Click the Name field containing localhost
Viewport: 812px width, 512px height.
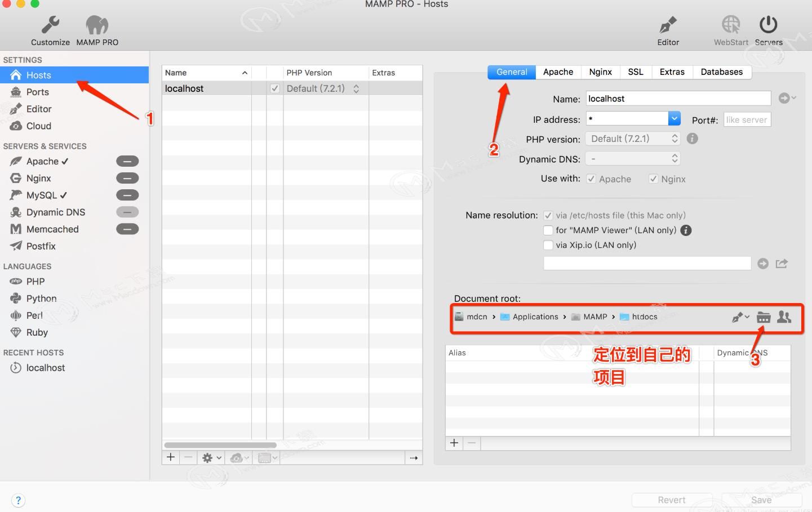pos(678,99)
